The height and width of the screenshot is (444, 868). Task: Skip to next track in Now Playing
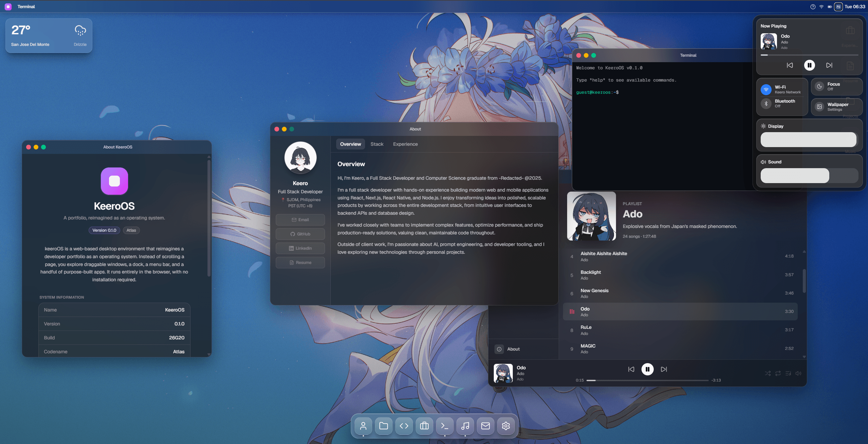[x=829, y=65]
